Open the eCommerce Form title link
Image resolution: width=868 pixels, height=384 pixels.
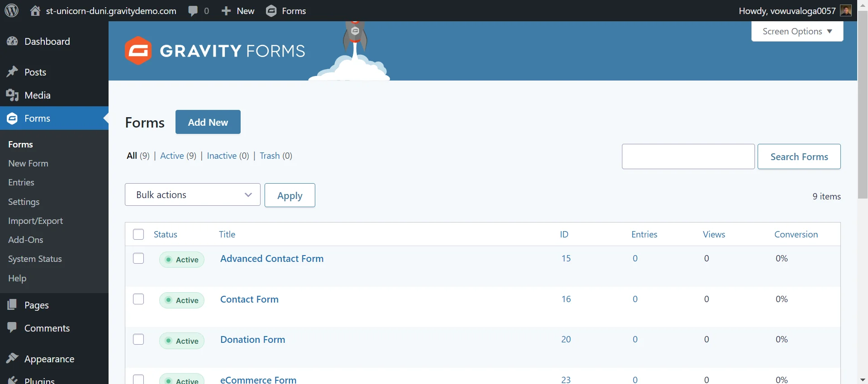[258, 380]
